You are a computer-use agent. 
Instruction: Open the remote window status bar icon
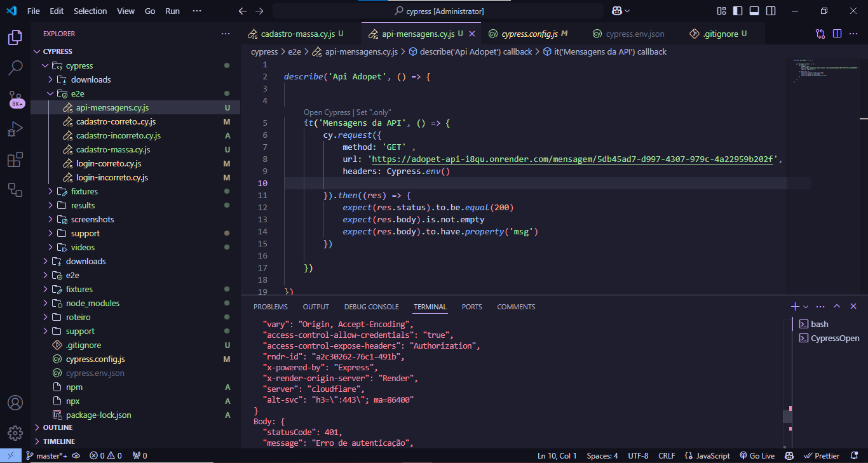(10, 455)
